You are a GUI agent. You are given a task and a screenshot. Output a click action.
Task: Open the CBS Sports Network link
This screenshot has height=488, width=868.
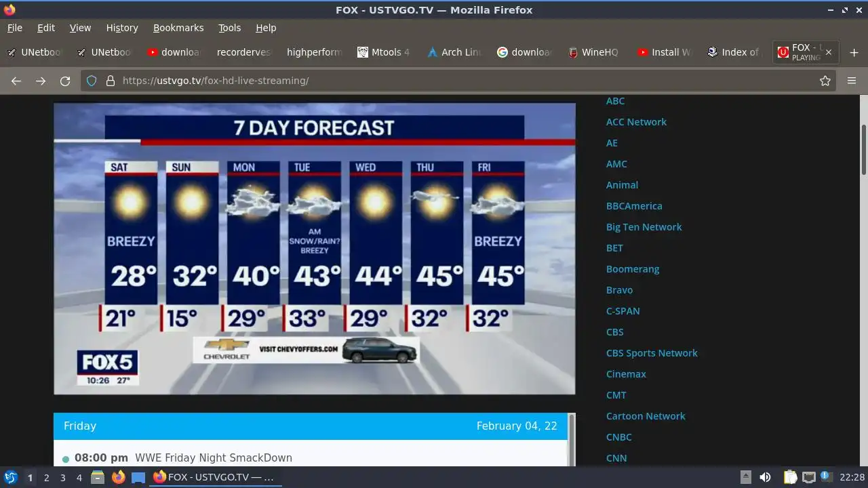652,353
